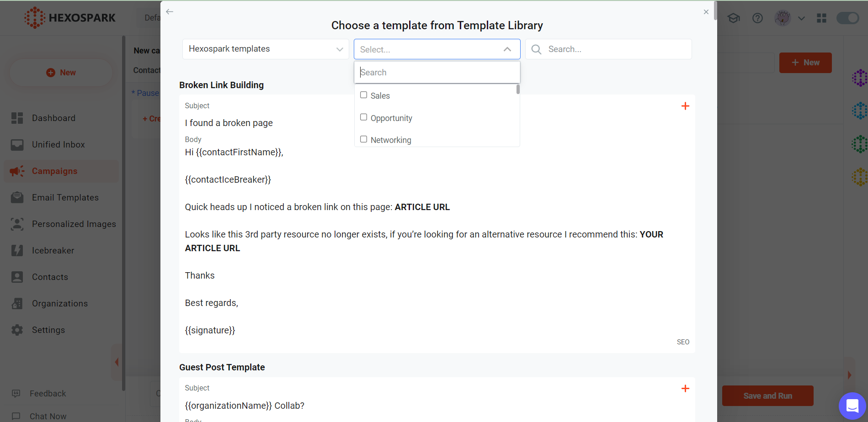
Task: Open the apps grid icon
Action: pos(821,18)
